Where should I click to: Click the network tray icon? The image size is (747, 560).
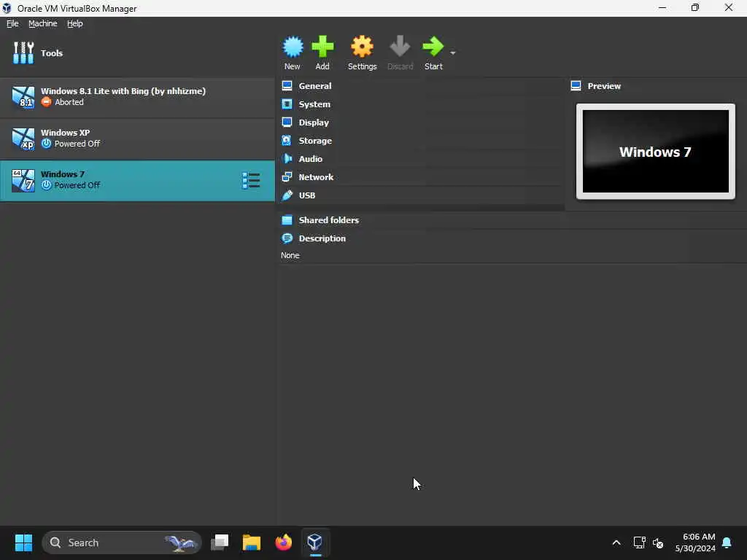click(x=639, y=542)
